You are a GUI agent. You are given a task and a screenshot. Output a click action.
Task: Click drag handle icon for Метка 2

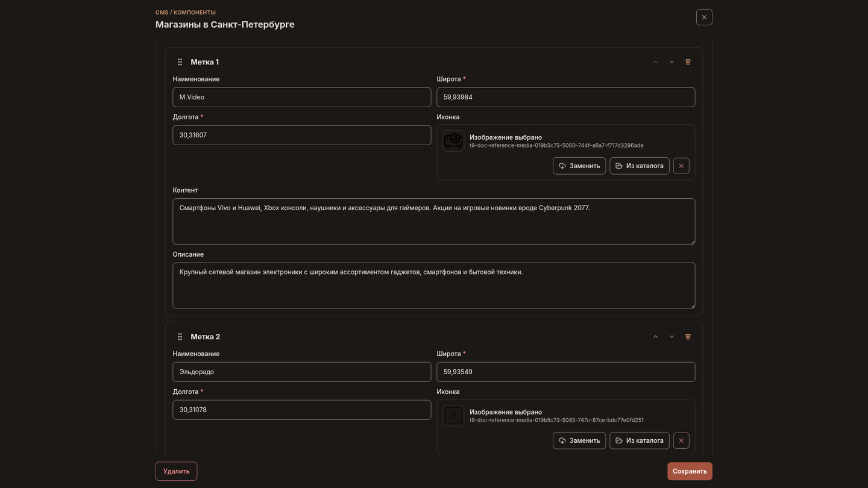pos(180,337)
